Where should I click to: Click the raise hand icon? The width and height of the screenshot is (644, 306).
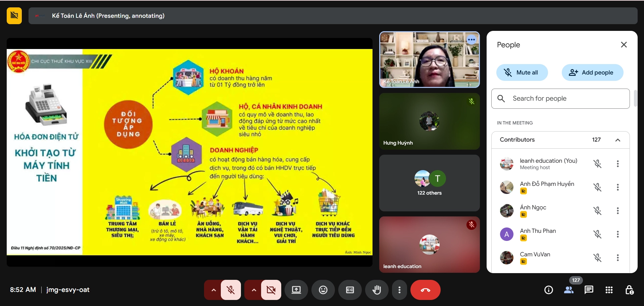point(377,290)
